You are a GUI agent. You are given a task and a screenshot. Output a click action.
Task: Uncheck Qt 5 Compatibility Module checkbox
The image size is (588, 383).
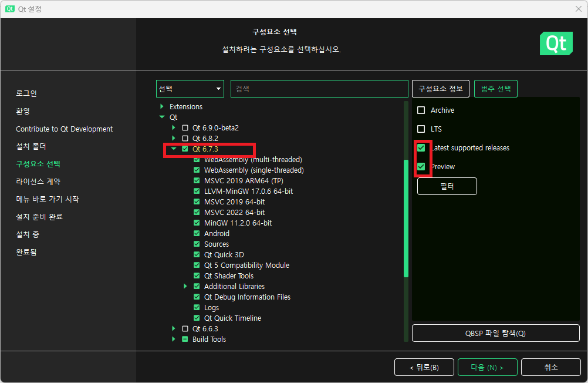197,265
